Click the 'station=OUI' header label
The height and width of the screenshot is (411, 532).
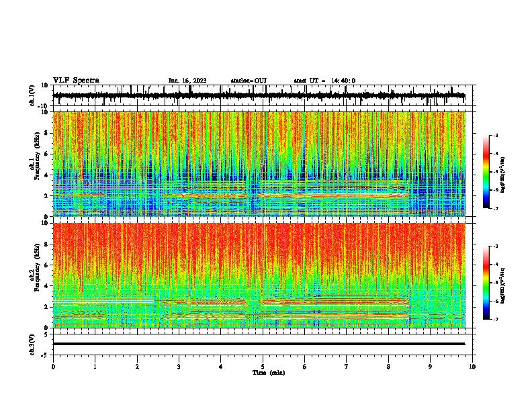249,81
